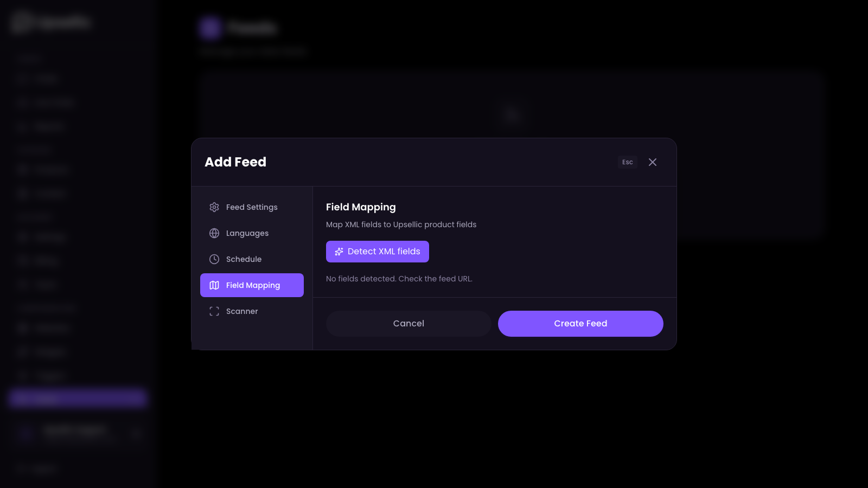The height and width of the screenshot is (488, 868).
Task: Go to the Schedule tab
Action: click(x=244, y=259)
